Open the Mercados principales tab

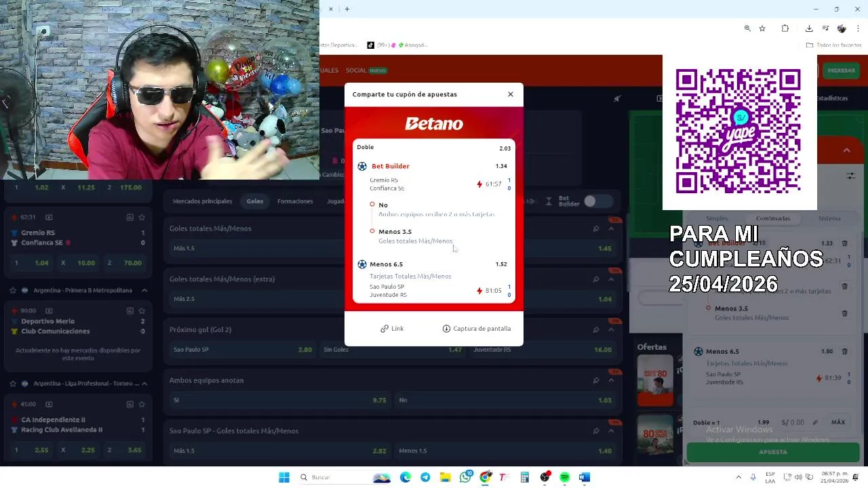(202, 201)
